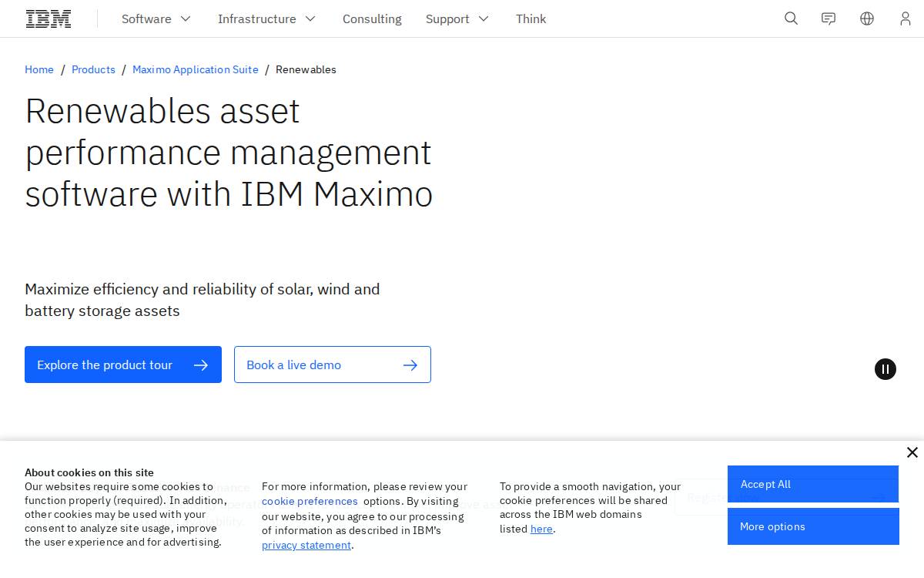The image size is (924, 578).
Task: Click 'About cookies on this site' heading
Action: click(x=89, y=472)
